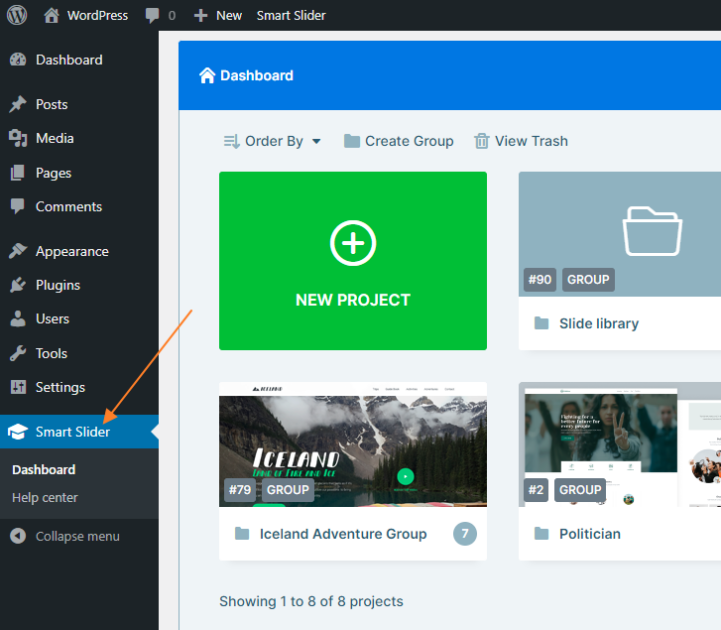The width and height of the screenshot is (721, 630).
Task: Click the folder icon beside Slide library
Action: pyautogui.click(x=542, y=323)
